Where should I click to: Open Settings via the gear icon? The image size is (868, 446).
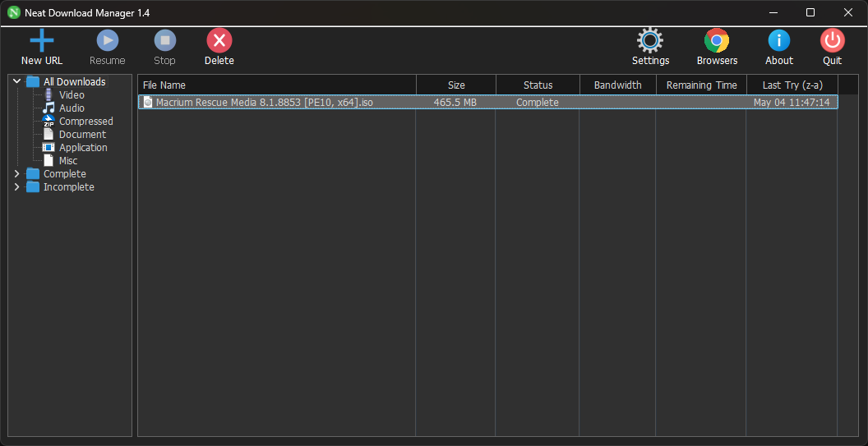[x=650, y=41]
